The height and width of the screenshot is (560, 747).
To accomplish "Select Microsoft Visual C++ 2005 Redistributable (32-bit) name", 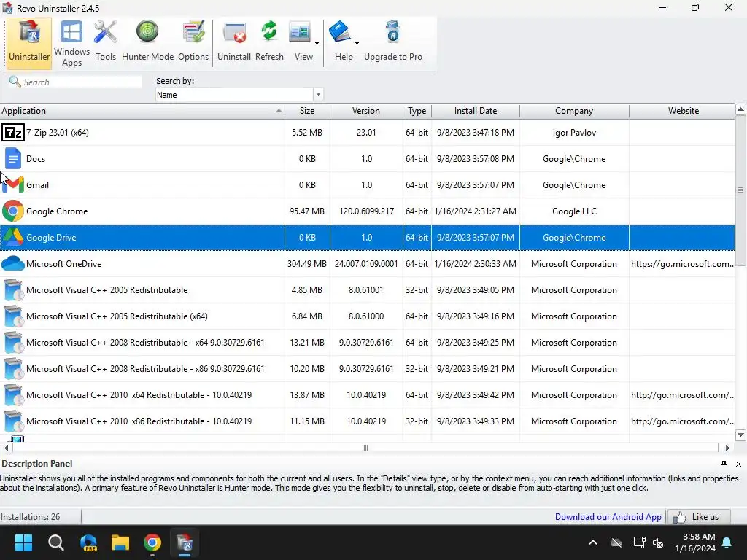I will pos(107,290).
